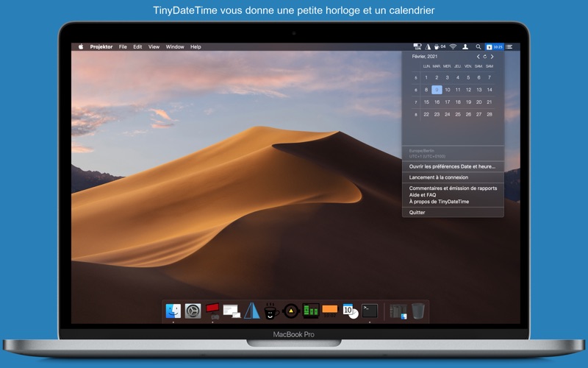Open Notification Center list icon
588x368 pixels.
[x=509, y=46]
